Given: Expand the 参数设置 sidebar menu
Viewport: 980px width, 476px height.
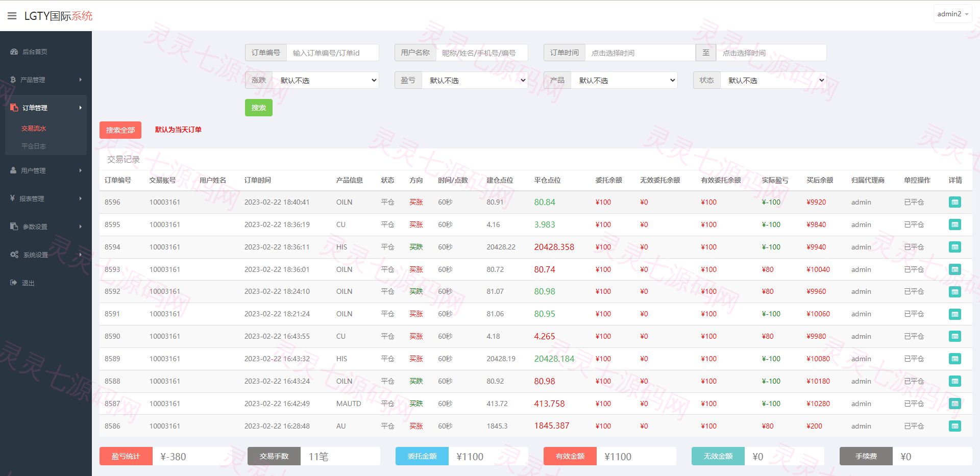Looking at the screenshot, I should [x=46, y=227].
